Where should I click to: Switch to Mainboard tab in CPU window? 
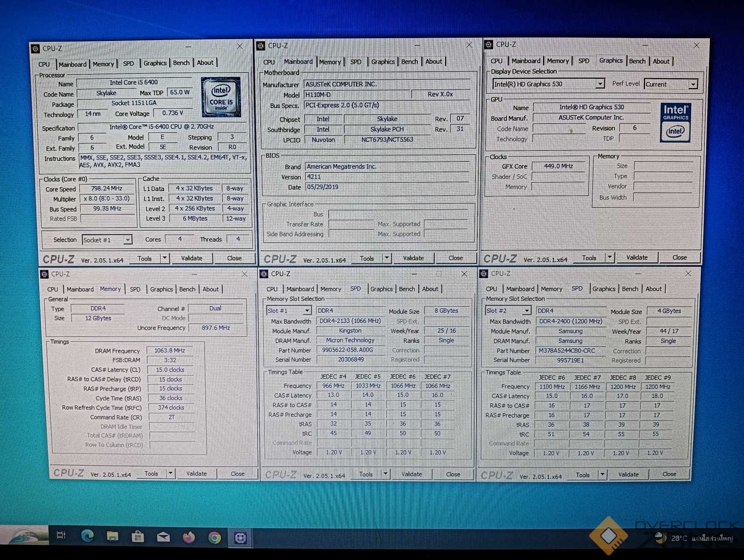point(72,64)
